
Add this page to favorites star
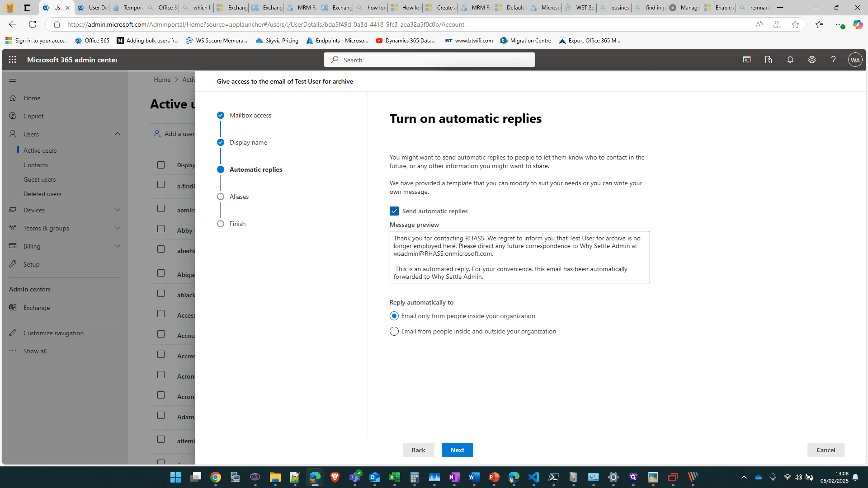coord(795,24)
